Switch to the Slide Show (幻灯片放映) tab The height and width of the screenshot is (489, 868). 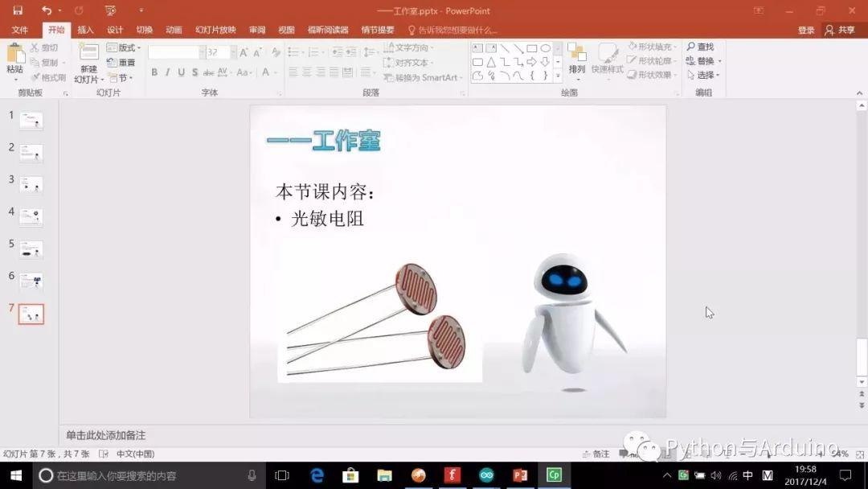pyautogui.click(x=215, y=30)
